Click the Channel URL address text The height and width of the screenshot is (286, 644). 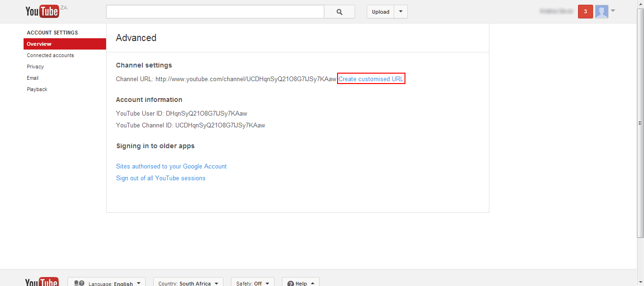pos(246,79)
